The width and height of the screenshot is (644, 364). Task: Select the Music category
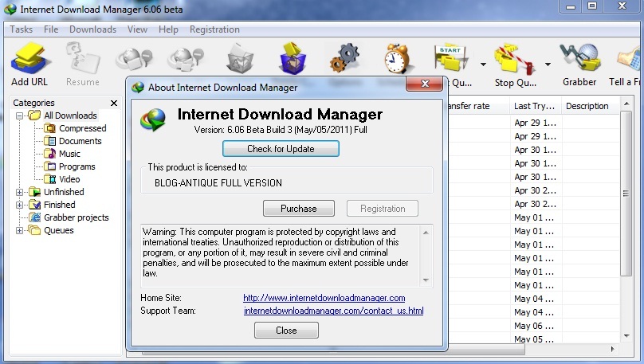click(69, 154)
